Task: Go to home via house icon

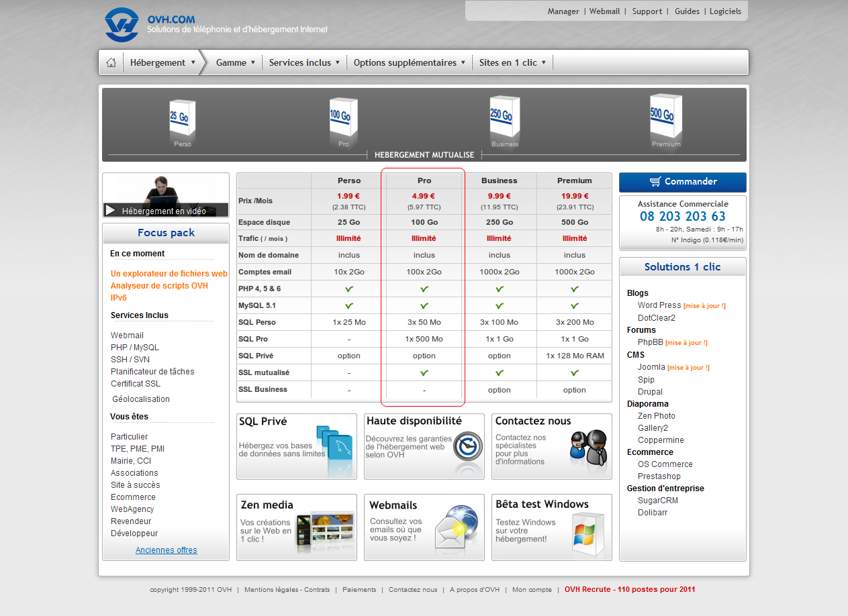Action: tap(111, 62)
